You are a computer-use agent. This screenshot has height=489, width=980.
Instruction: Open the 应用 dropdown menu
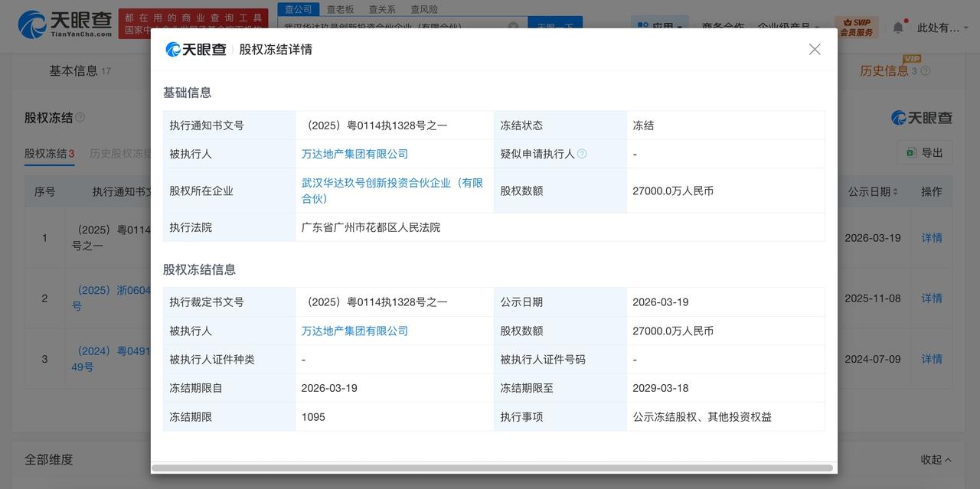pyautogui.click(x=659, y=24)
